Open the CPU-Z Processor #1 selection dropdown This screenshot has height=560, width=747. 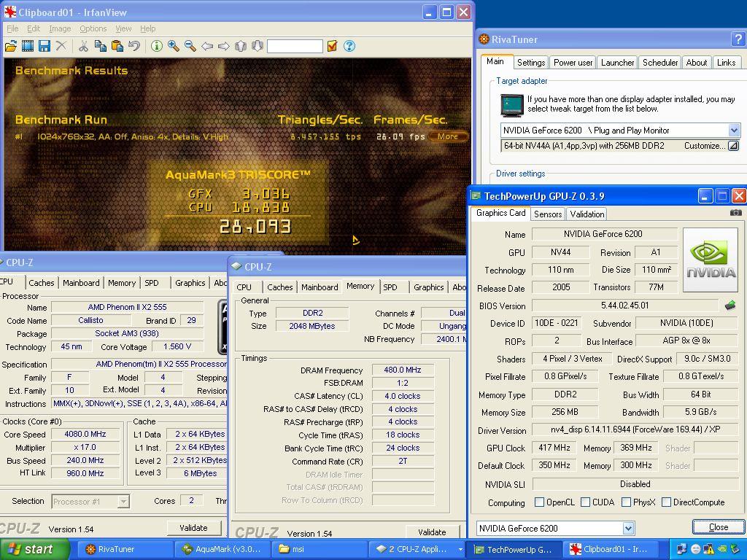point(123,502)
